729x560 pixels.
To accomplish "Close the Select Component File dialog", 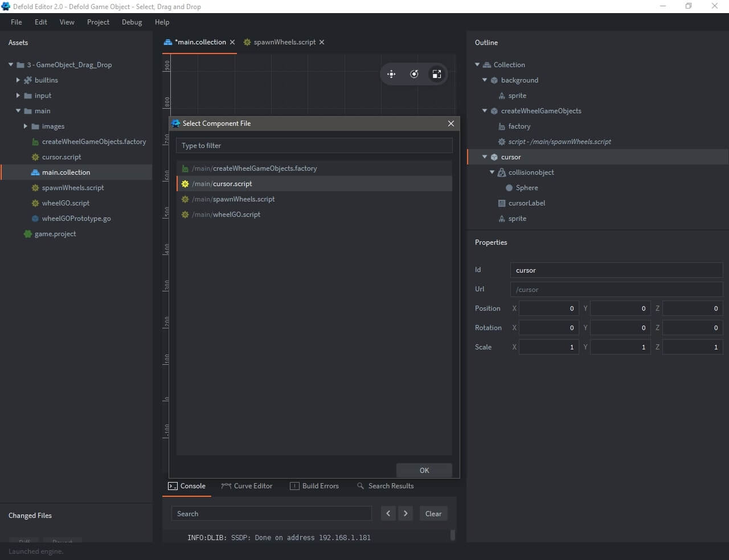I will pyautogui.click(x=451, y=123).
